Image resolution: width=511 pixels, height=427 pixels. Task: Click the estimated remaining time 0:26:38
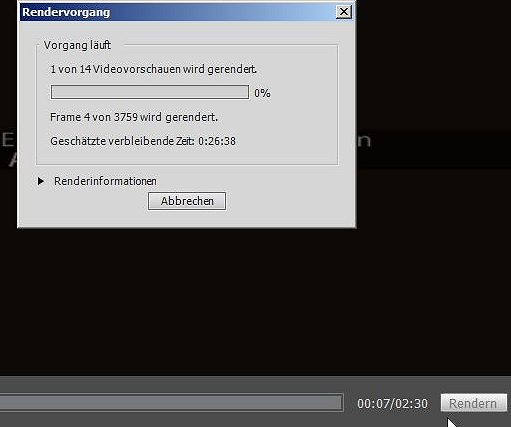[217, 141]
